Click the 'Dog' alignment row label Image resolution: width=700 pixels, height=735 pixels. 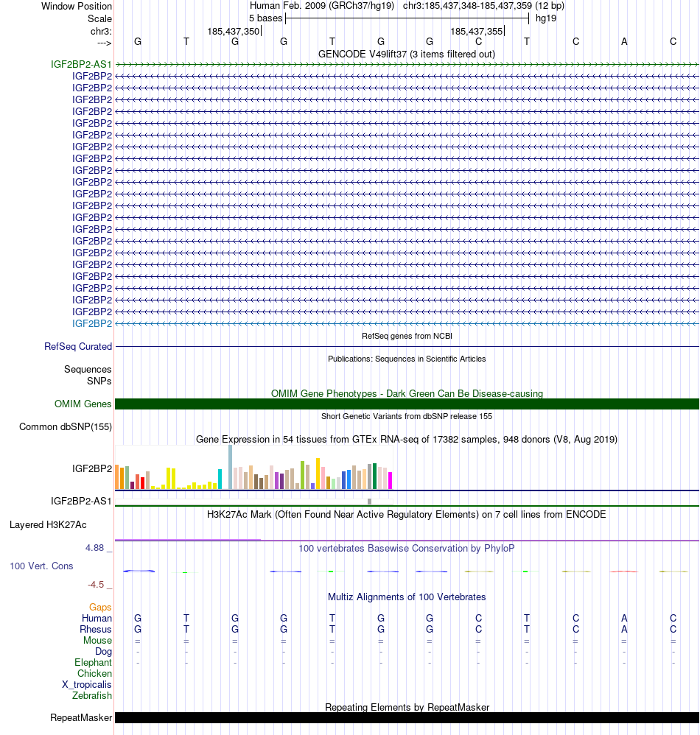(x=103, y=652)
